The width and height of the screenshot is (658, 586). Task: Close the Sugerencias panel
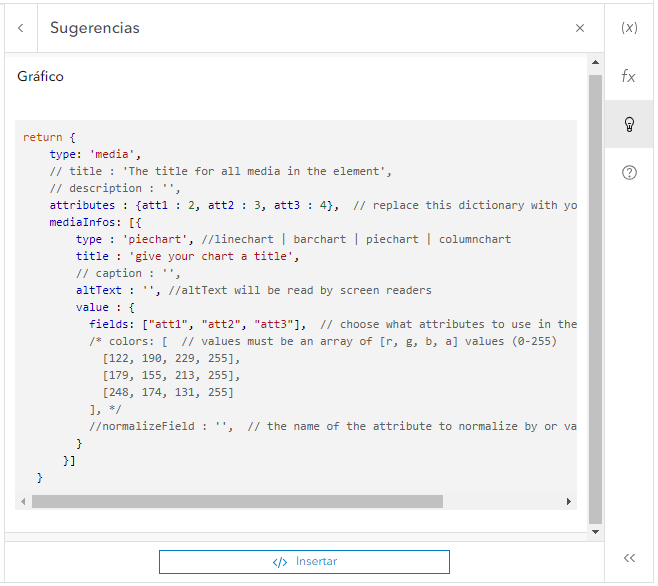click(580, 28)
